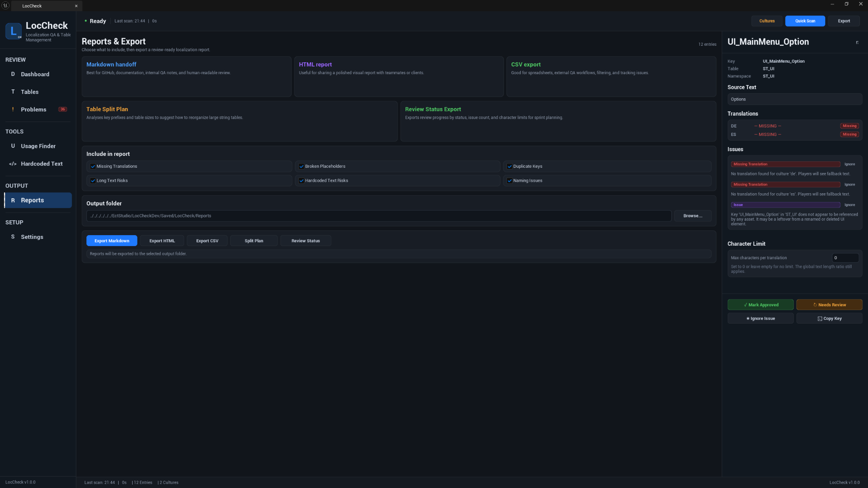Select the HTML report card
The width and height of the screenshot is (868, 488).
point(399,77)
